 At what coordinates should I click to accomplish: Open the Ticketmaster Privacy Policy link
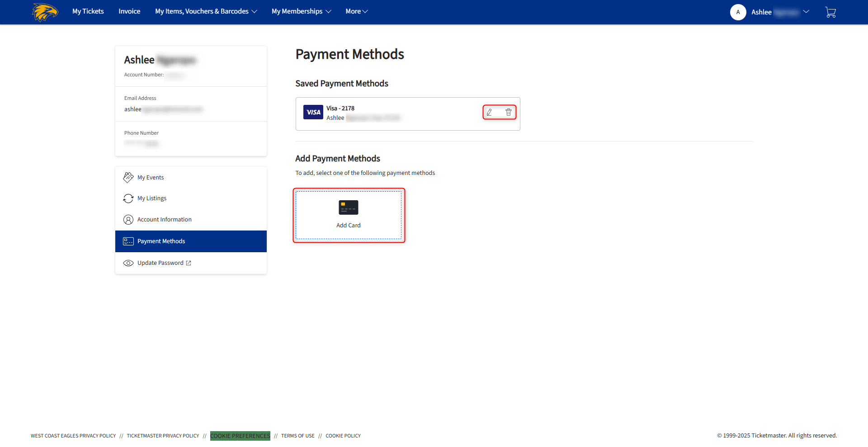[163, 436]
